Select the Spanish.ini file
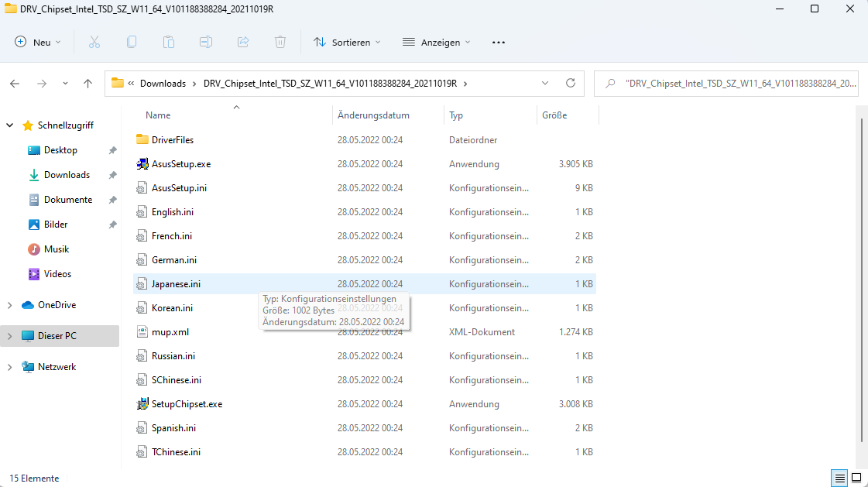 click(x=173, y=428)
